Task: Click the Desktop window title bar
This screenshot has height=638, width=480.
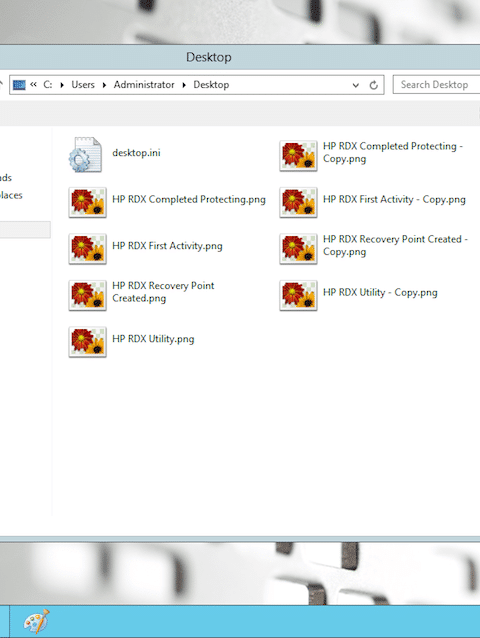Action: pos(240,57)
